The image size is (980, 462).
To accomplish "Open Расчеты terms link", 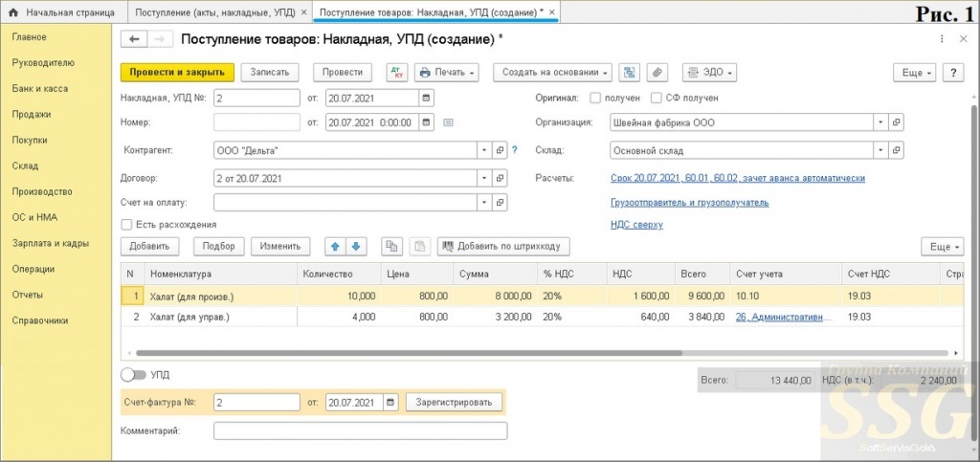I will 738,178.
